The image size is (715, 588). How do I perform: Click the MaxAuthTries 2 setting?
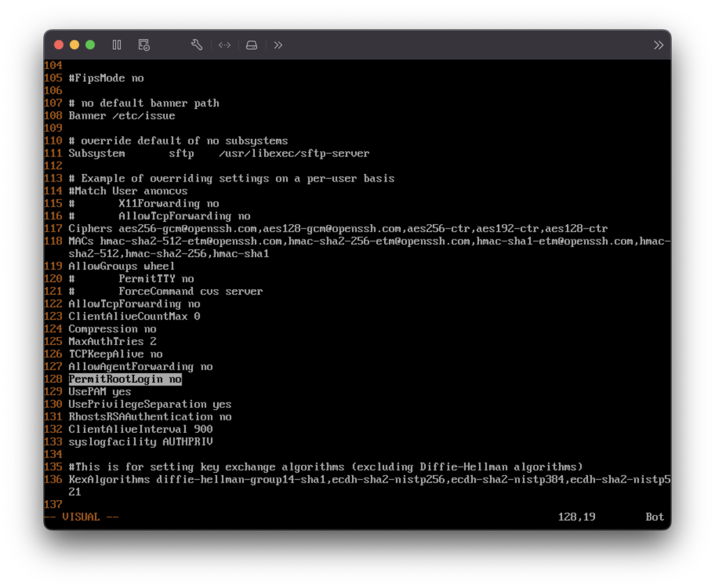click(x=112, y=341)
